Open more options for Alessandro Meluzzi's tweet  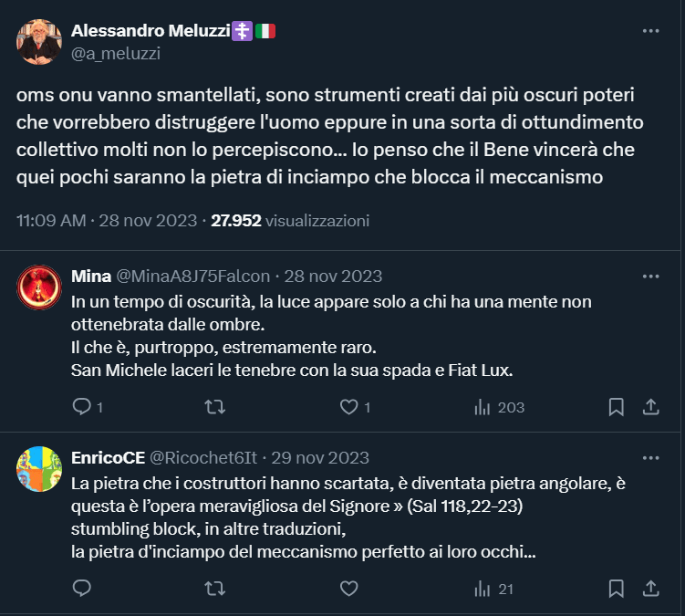click(x=650, y=31)
